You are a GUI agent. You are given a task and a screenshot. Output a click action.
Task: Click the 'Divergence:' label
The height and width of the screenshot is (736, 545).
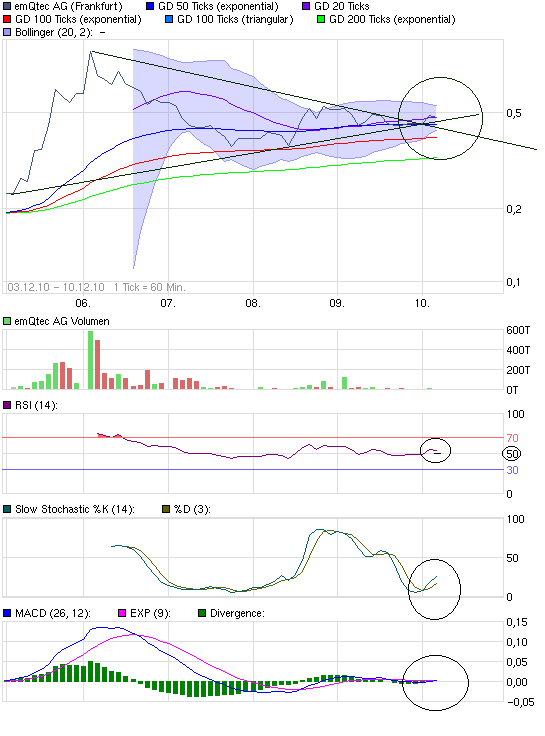coord(237,613)
